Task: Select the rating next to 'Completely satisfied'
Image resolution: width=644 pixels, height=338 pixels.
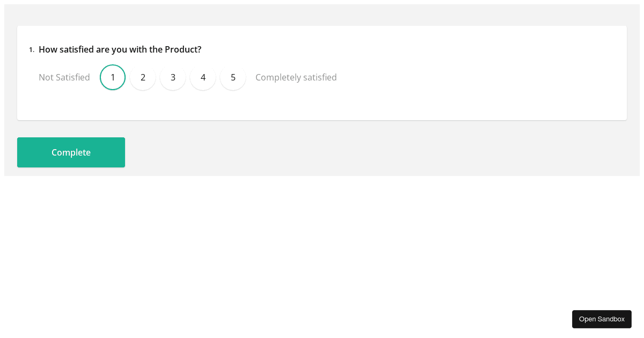Action: coord(233,77)
